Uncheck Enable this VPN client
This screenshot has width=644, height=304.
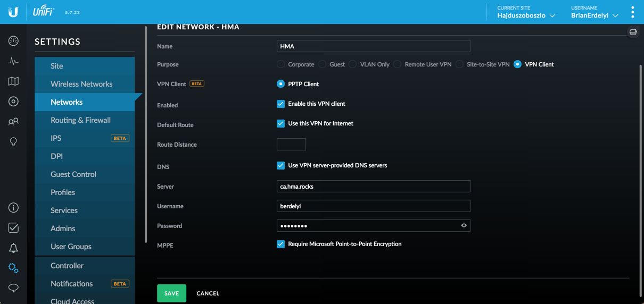click(x=280, y=104)
